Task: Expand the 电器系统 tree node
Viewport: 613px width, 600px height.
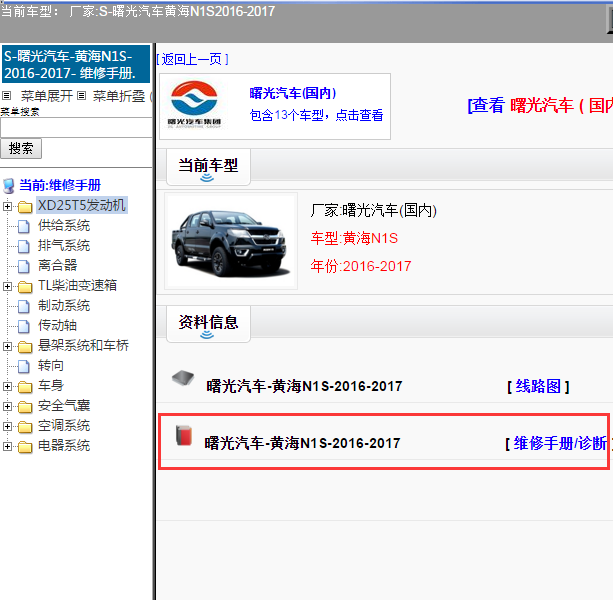Action: 7,446
